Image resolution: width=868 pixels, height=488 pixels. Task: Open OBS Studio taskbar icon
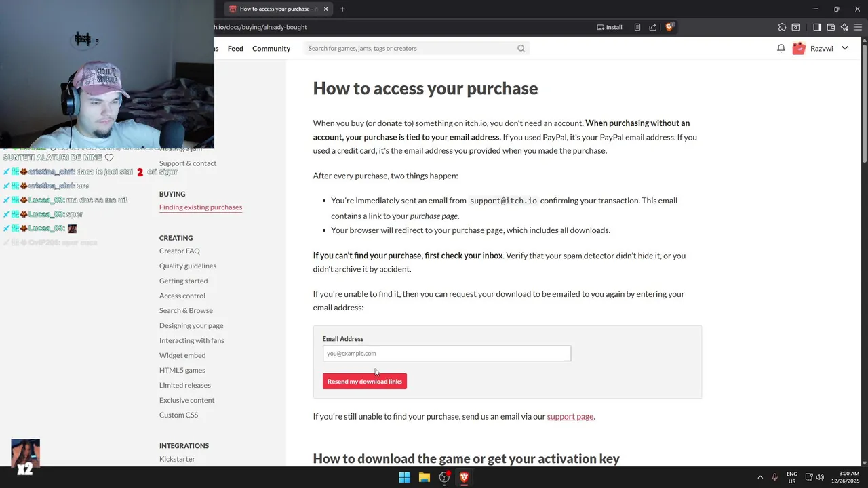pyautogui.click(x=444, y=477)
